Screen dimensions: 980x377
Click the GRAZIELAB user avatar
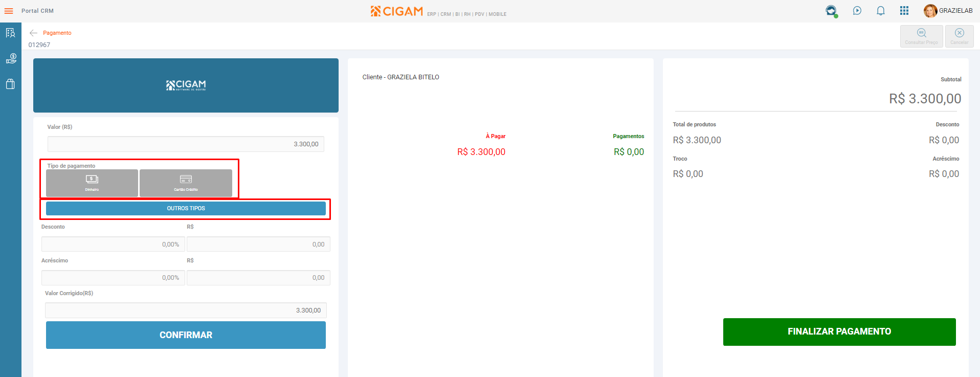point(930,11)
